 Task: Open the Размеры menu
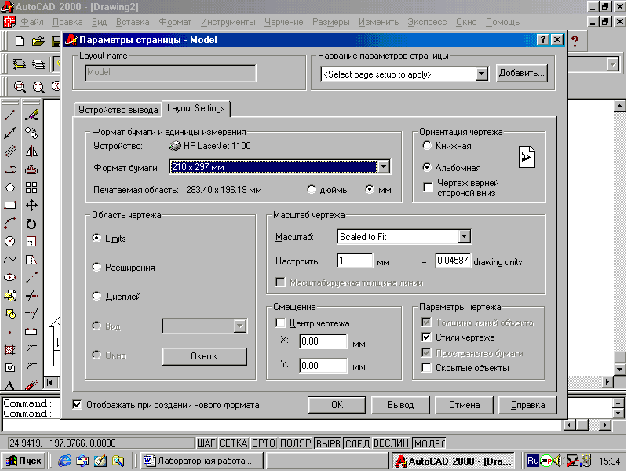[x=331, y=22]
